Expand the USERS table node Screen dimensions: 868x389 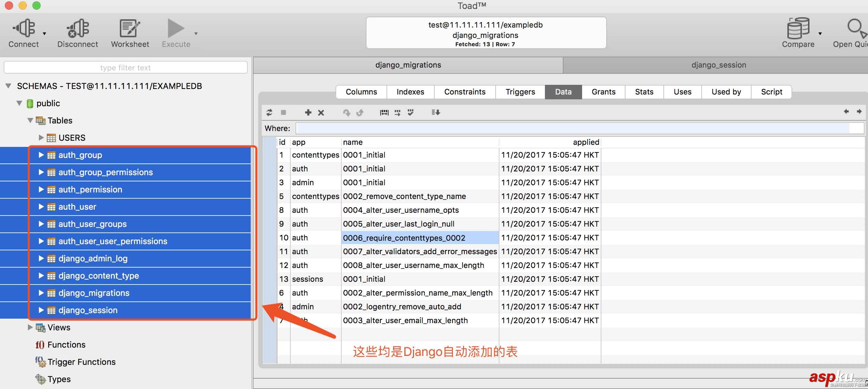point(41,138)
